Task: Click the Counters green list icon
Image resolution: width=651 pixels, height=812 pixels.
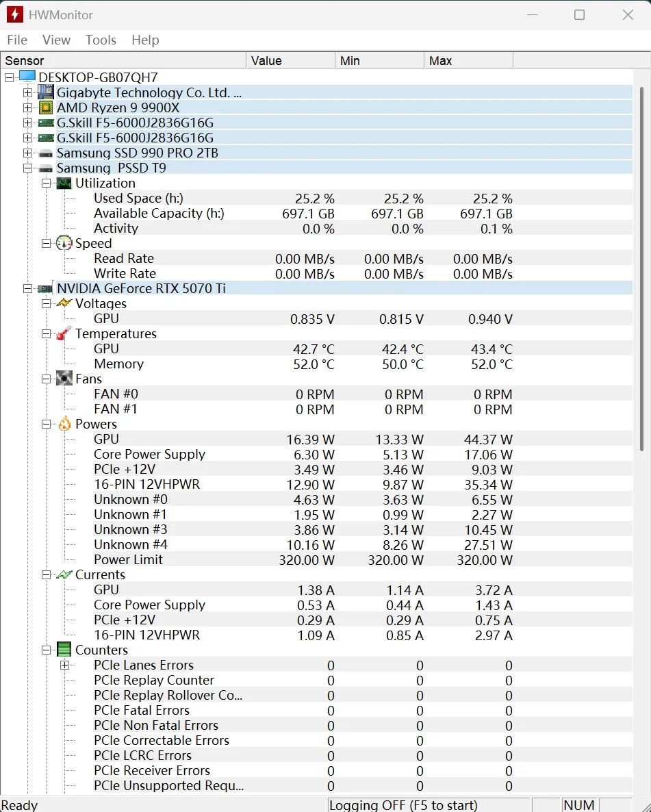Action: click(x=64, y=649)
